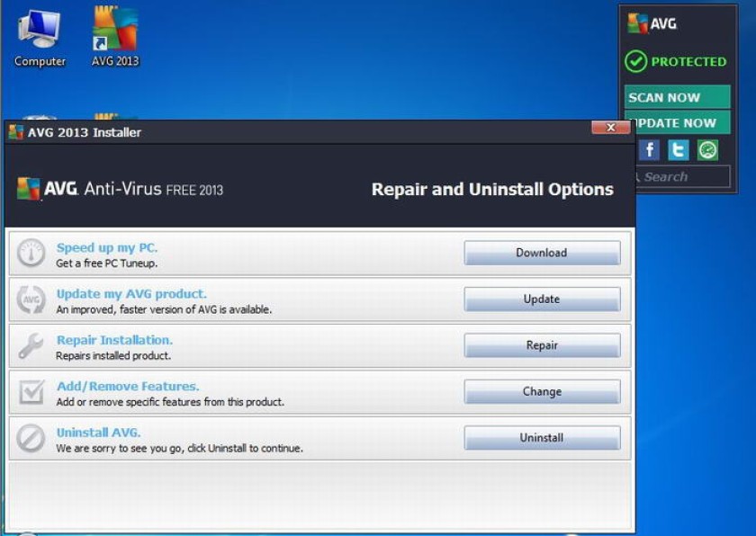Screen dimensions: 756x536
Task: Click the 'Repairs installed product.' text
Action: click(x=113, y=356)
